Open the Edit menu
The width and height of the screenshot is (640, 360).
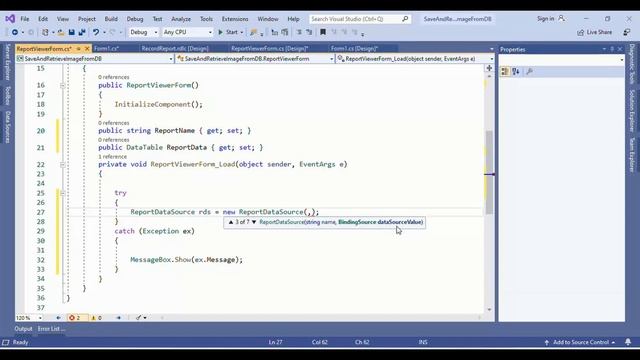(43, 19)
